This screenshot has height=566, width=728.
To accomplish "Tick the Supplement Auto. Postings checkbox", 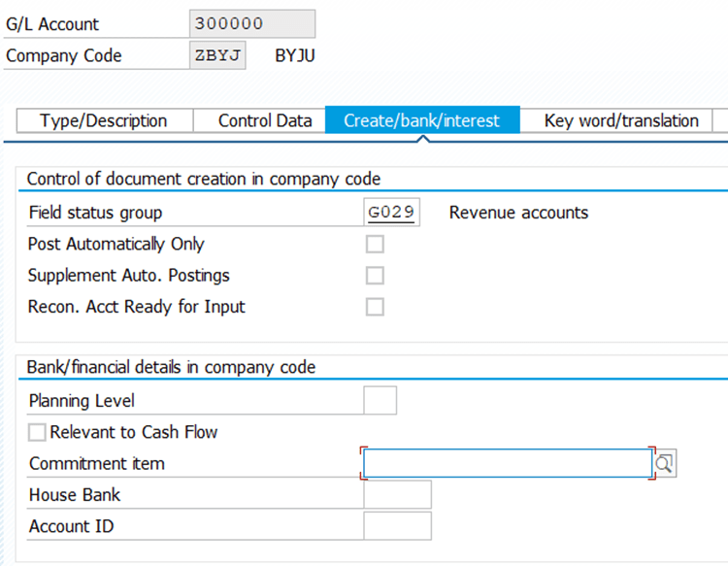I will 375,276.
